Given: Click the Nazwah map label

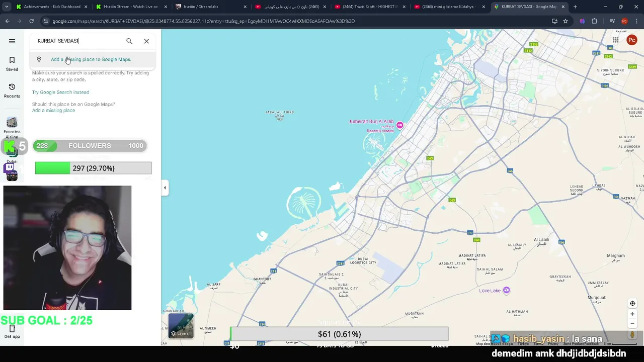Looking at the screenshot, I should (627, 199).
